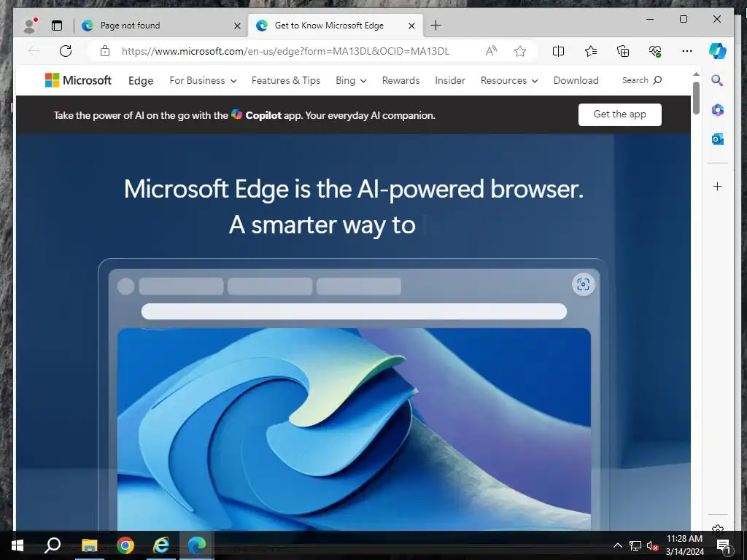Click the browser Back arrow
Viewport: 747px width, 560px height.
[34, 51]
